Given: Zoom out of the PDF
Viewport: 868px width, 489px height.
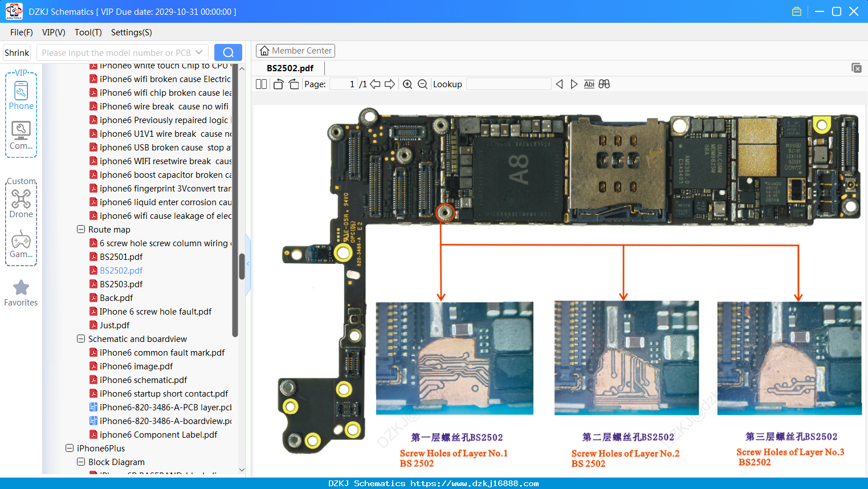Looking at the screenshot, I should point(422,84).
